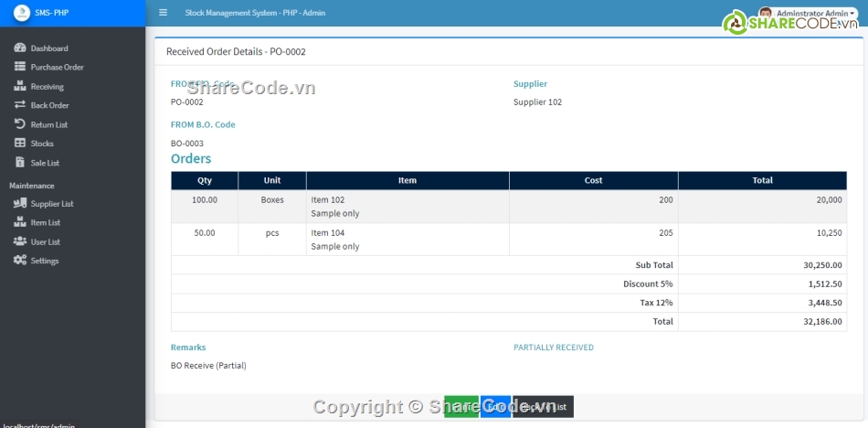Image resolution: width=868 pixels, height=428 pixels.
Task: Open the Receiving menu entry
Action: coord(47,87)
